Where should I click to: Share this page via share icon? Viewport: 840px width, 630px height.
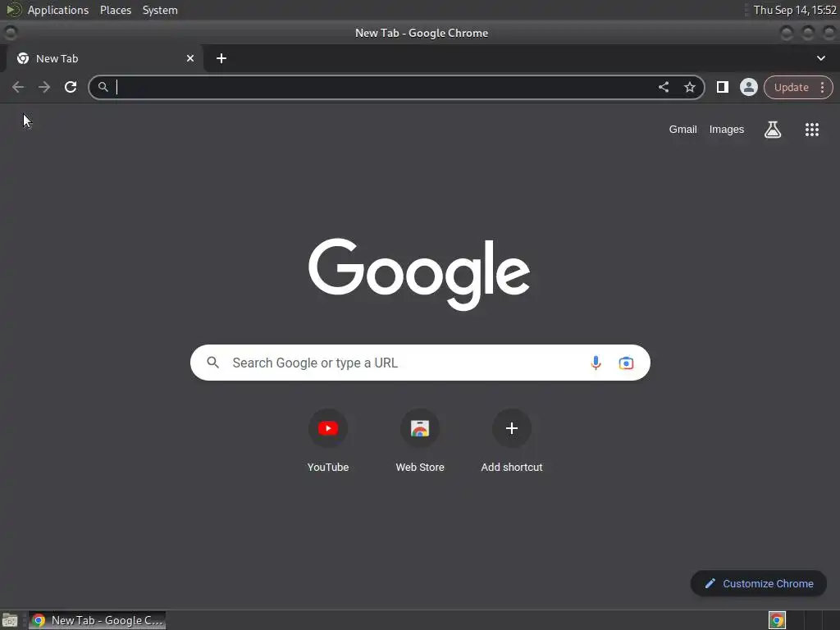coord(663,87)
